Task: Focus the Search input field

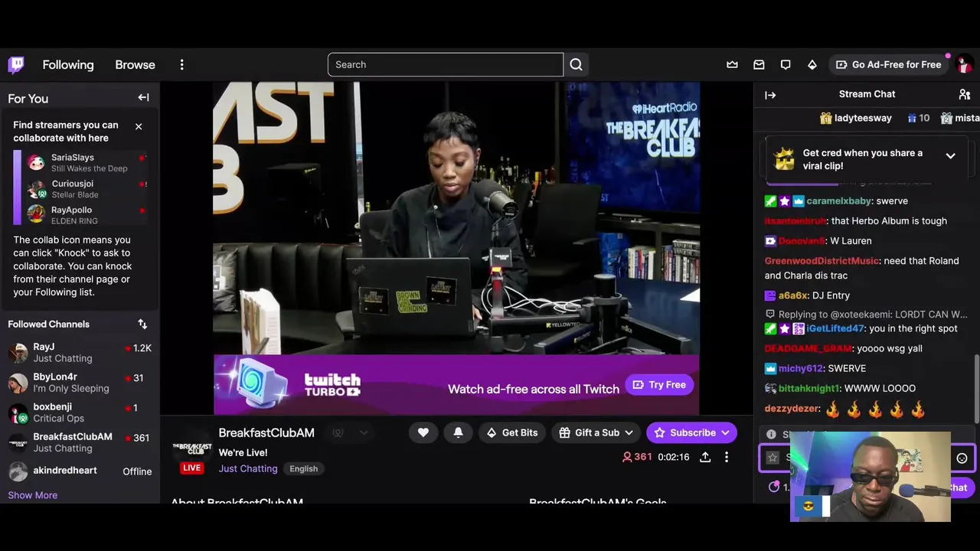Action: (446, 64)
